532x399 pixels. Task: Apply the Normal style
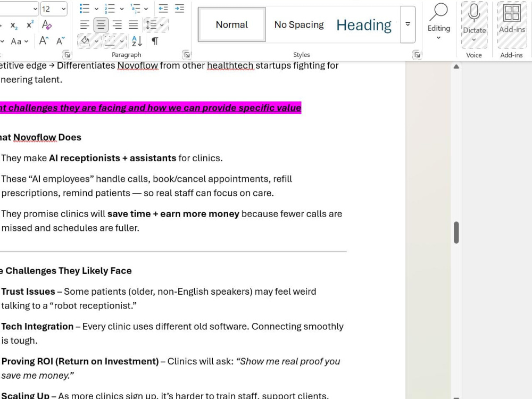click(x=232, y=24)
